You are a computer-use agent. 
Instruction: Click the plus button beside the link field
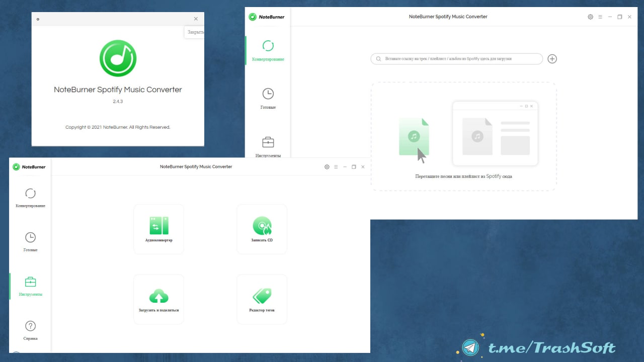(x=552, y=59)
